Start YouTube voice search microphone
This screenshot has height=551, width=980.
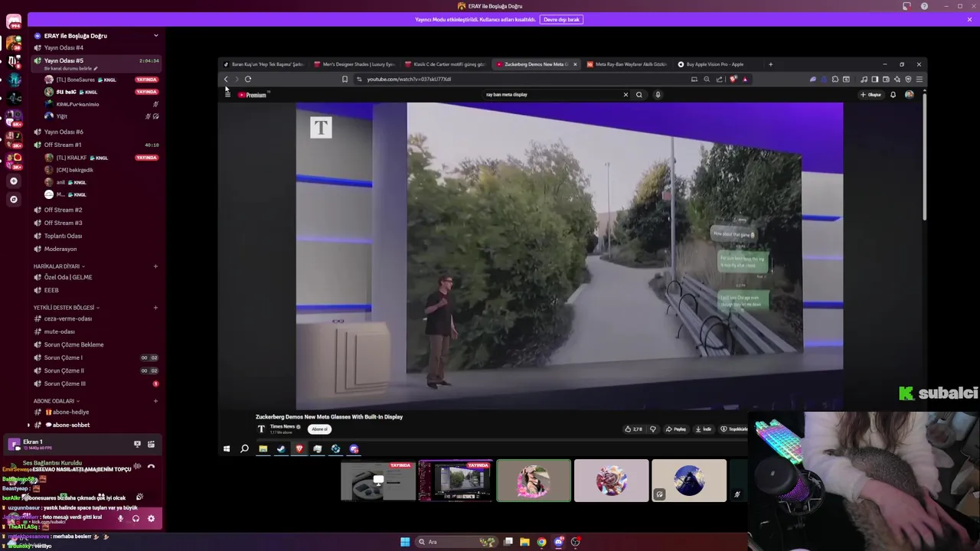[658, 95]
